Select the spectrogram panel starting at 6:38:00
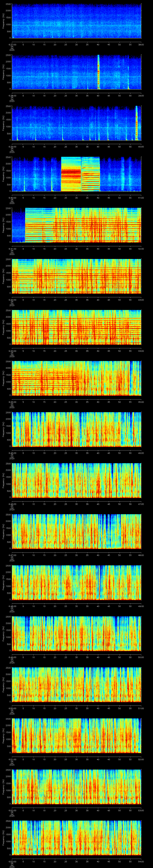The width and height of the screenshot is (153, 868). pyautogui.click(x=77, y=72)
